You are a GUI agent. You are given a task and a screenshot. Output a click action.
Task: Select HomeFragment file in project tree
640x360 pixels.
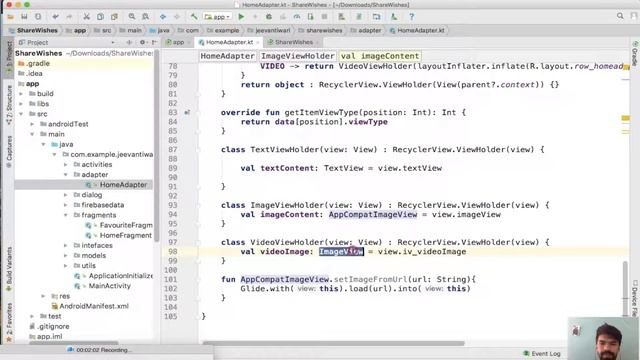126,235
